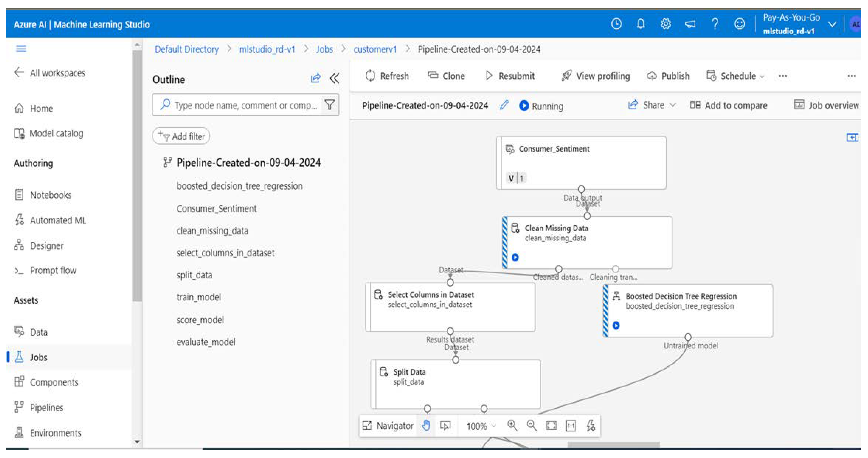
Task: Click the fit to screen icon
Action: point(551,426)
